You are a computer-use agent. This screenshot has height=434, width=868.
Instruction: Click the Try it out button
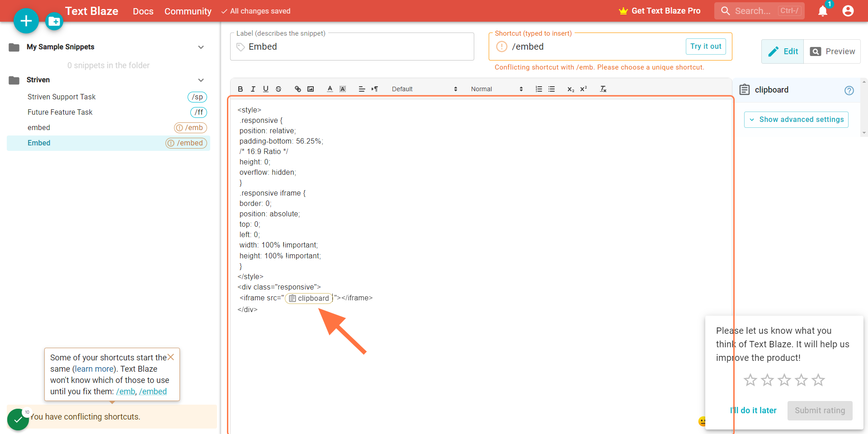click(706, 47)
